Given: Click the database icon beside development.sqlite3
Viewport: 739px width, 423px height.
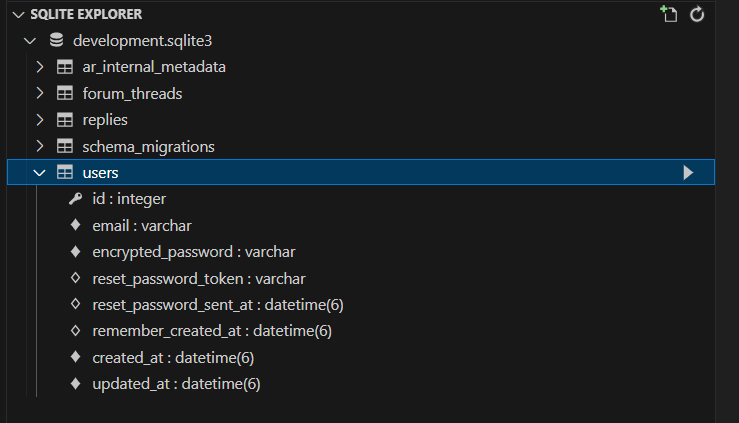Looking at the screenshot, I should click(x=56, y=41).
